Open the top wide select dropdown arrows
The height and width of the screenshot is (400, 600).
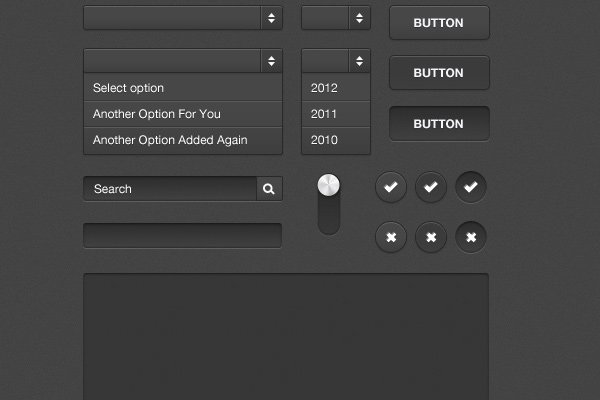coord(271,18)
